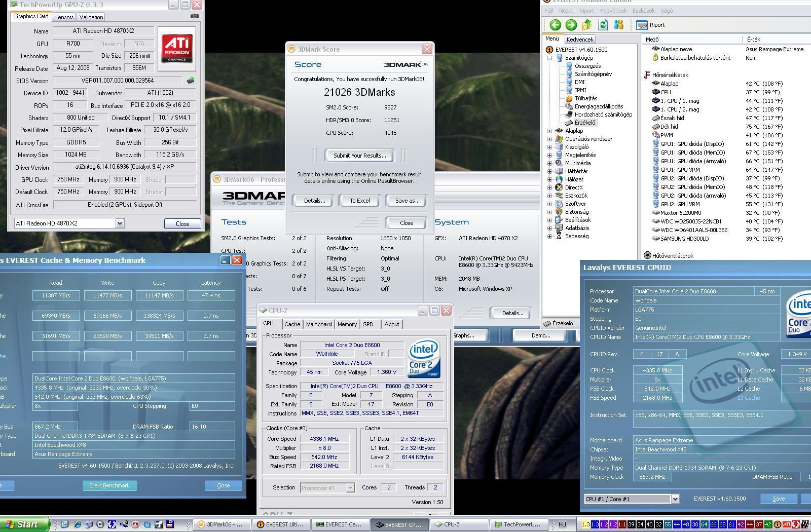Click the Memory read 11387 MB/s field

pyautogui.click(x=56, y=295)
